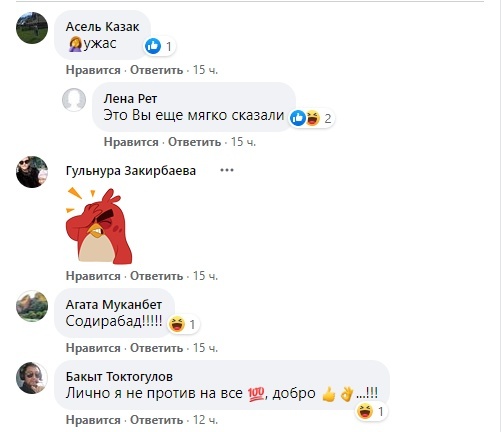Image resolution: width=501 pixels, height=432 pixels.
Task: Open reactions on Лена Рет's reply
Action: tap(310, 118)
